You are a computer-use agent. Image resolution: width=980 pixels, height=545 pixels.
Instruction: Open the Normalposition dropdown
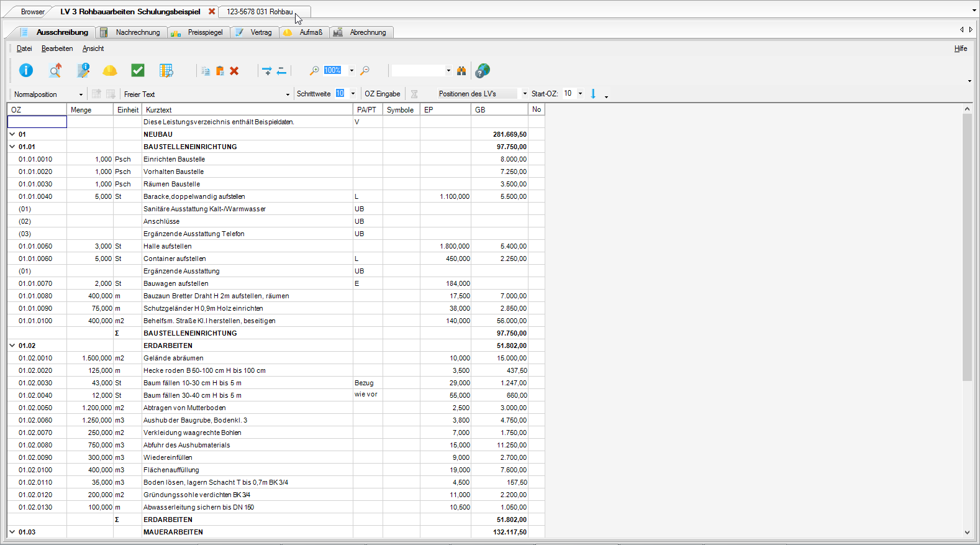pyautogui.click(x=81, y=94)
